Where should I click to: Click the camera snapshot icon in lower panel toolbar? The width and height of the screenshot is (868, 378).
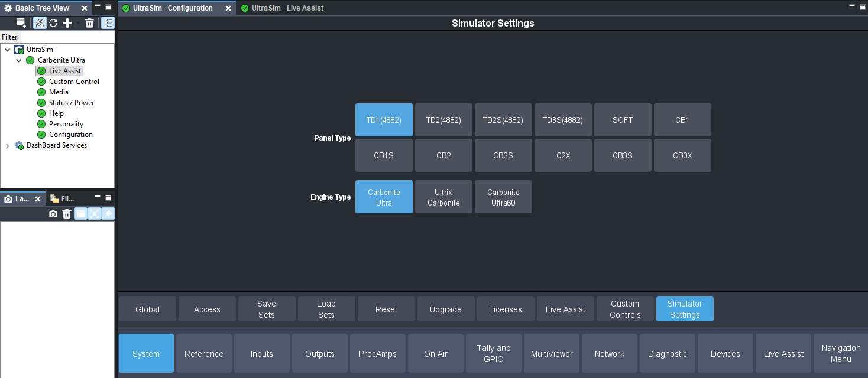pos(53,214)
